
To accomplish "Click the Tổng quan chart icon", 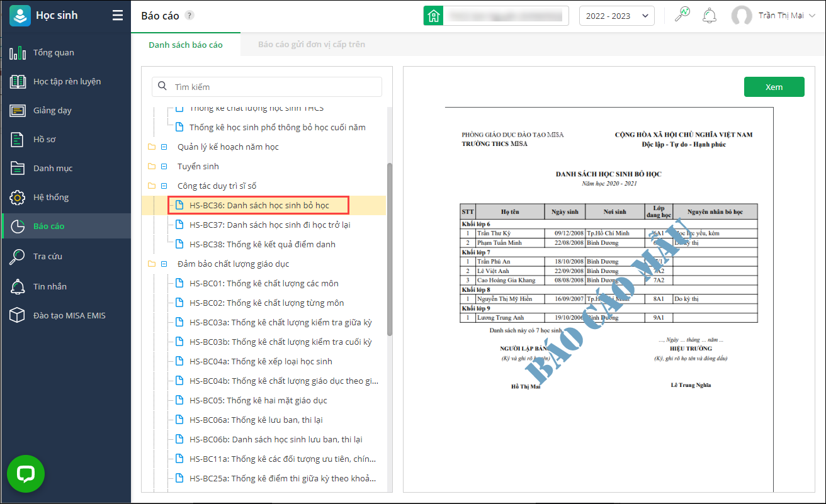I will pos(18,52).
